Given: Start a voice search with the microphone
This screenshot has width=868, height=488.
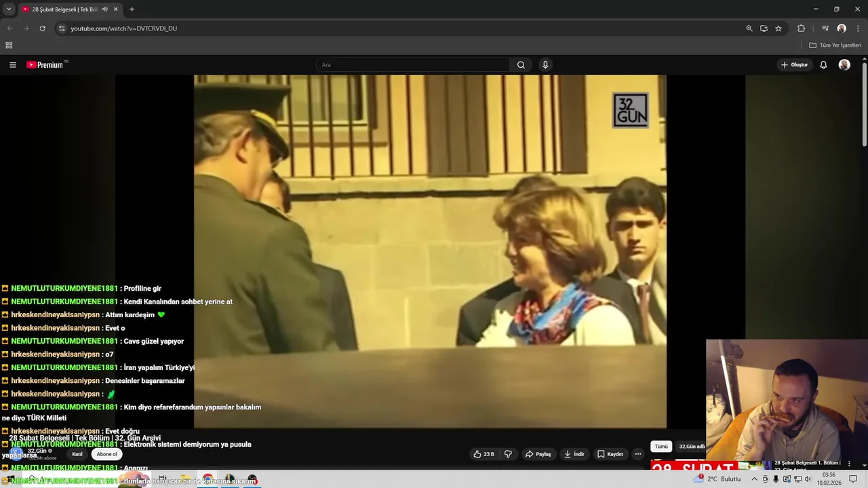Looking at the screenshot, I should click(545, 65).
